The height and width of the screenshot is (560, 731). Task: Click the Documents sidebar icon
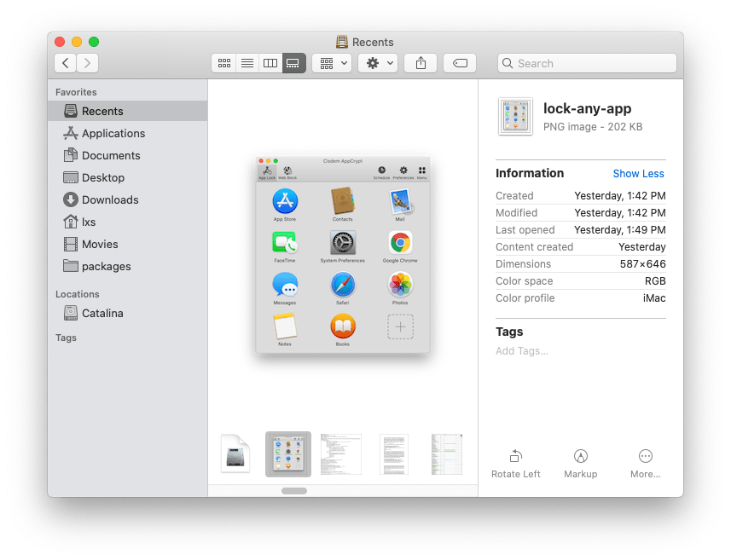click(71, 154)
